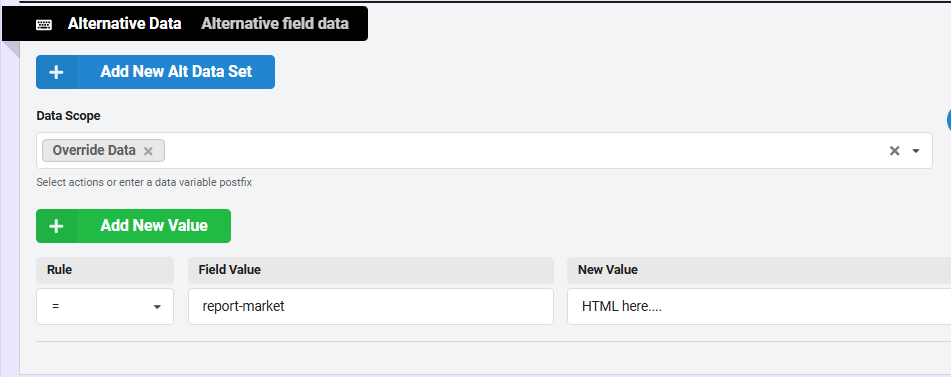
Task: Select the Alternative Data panel title
Action: click(x=124, y=24)
